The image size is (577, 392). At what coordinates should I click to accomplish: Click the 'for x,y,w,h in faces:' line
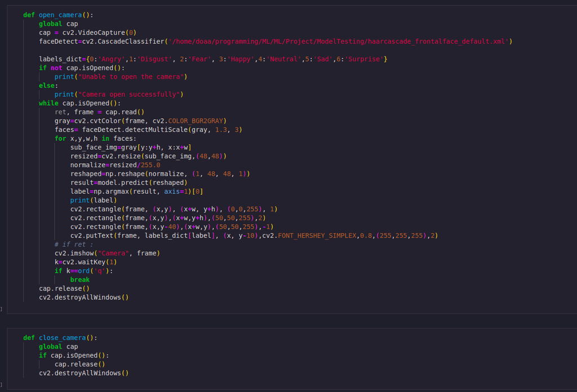(95, 139)
